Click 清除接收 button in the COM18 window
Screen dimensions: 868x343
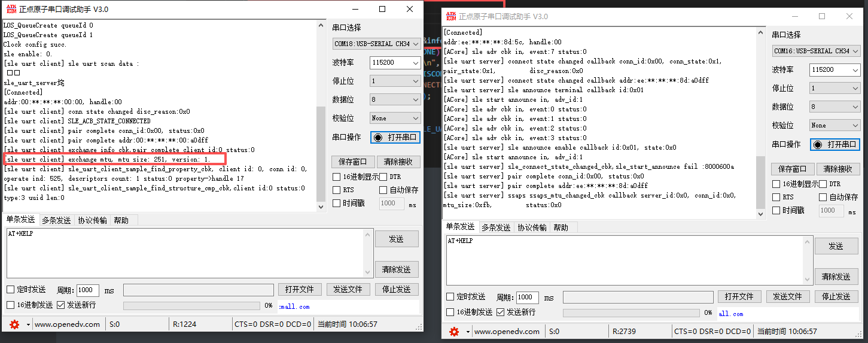[x=400, y=162]
